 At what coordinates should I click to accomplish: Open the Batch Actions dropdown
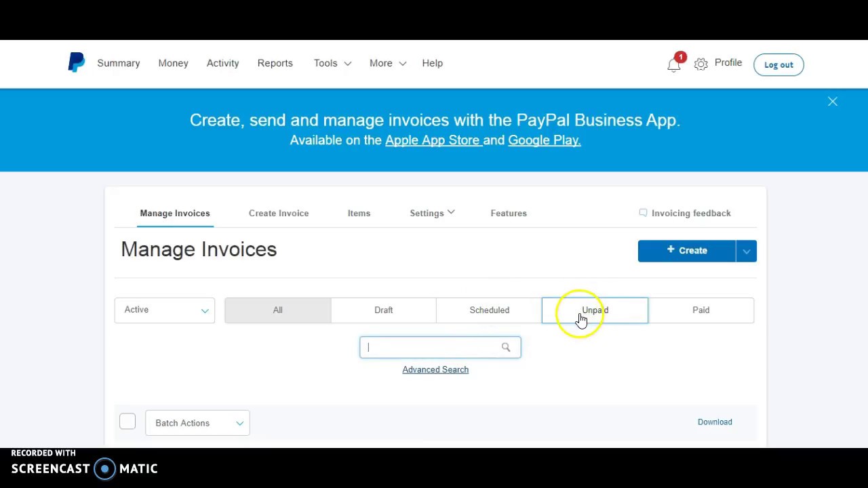click(197, 423)
